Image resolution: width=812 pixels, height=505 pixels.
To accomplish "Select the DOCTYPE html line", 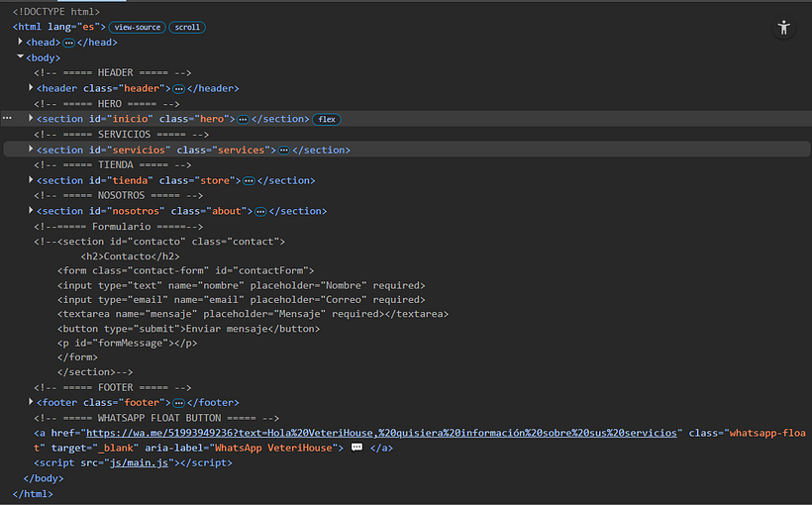I will coord(55,12).
